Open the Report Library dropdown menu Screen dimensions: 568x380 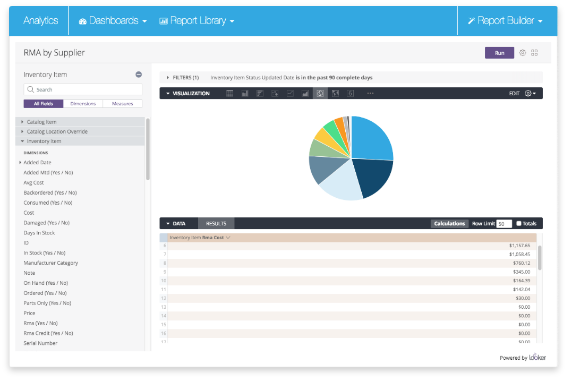(x=197, y=21)
